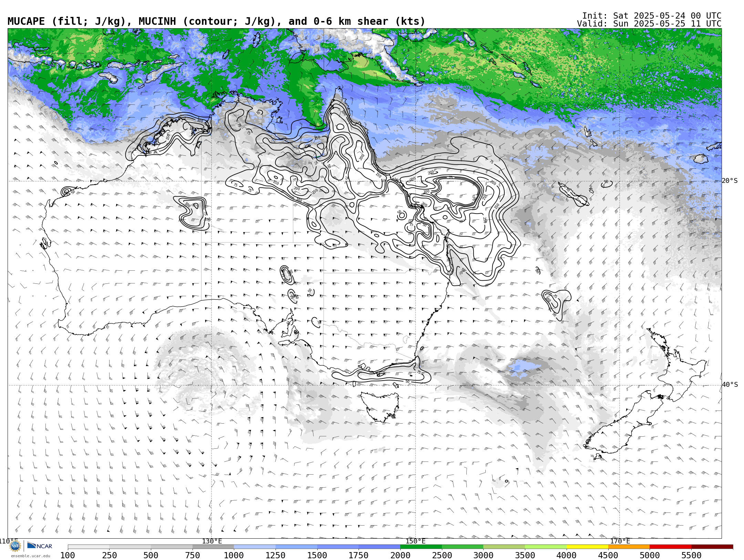Pick the 3500–4000 lime colorbar segment

546,547
